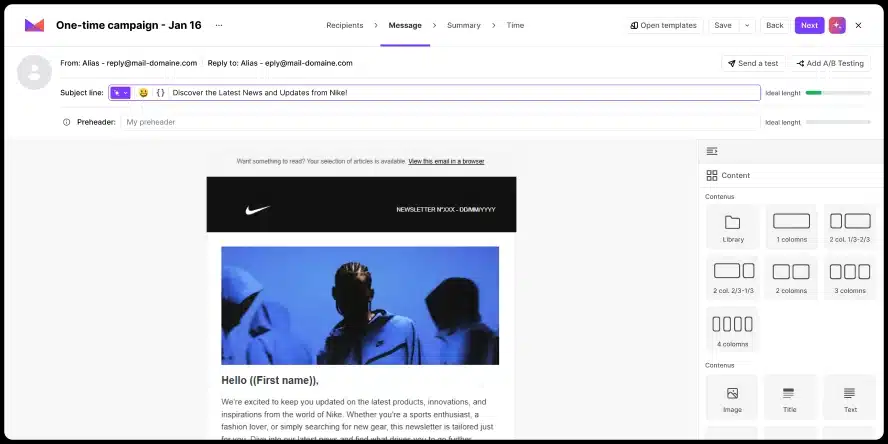Select the email hero image
Viewport: 888px width, 444px height.
[360, 305]
